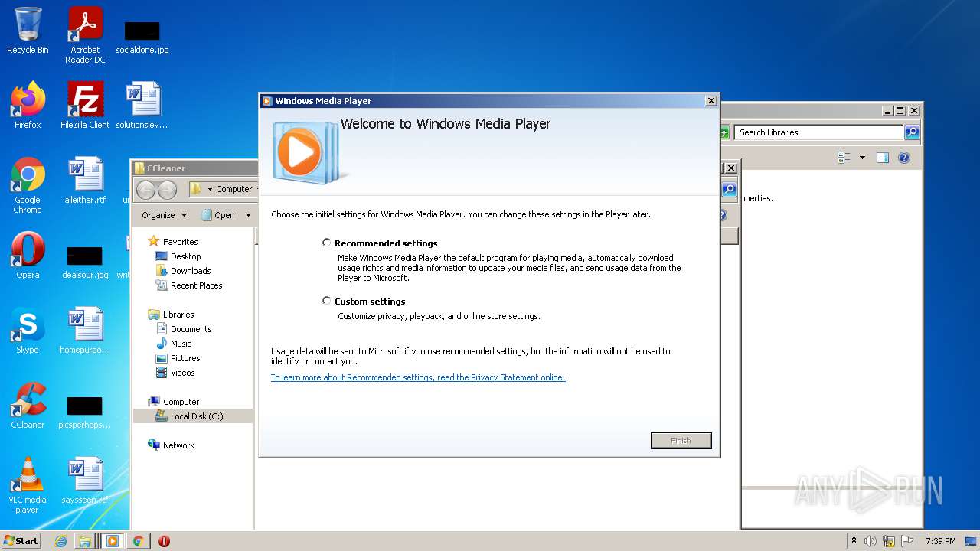Viewport: 980px width, 551px height.
Task: Click Open in the explorer toolbar
Action: click(x=218, y=215)
